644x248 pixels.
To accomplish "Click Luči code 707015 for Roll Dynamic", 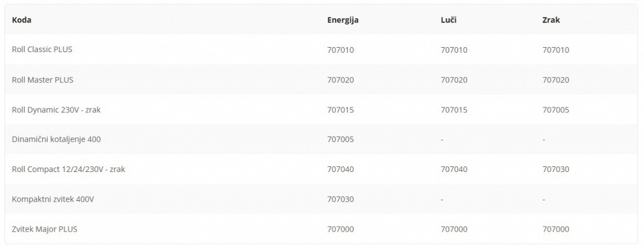I will (454, 110).
